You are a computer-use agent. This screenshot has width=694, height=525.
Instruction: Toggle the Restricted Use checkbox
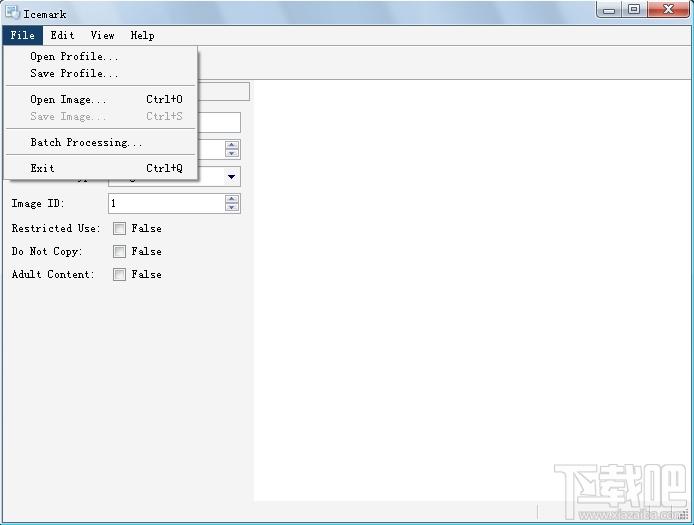pos(119,228)
